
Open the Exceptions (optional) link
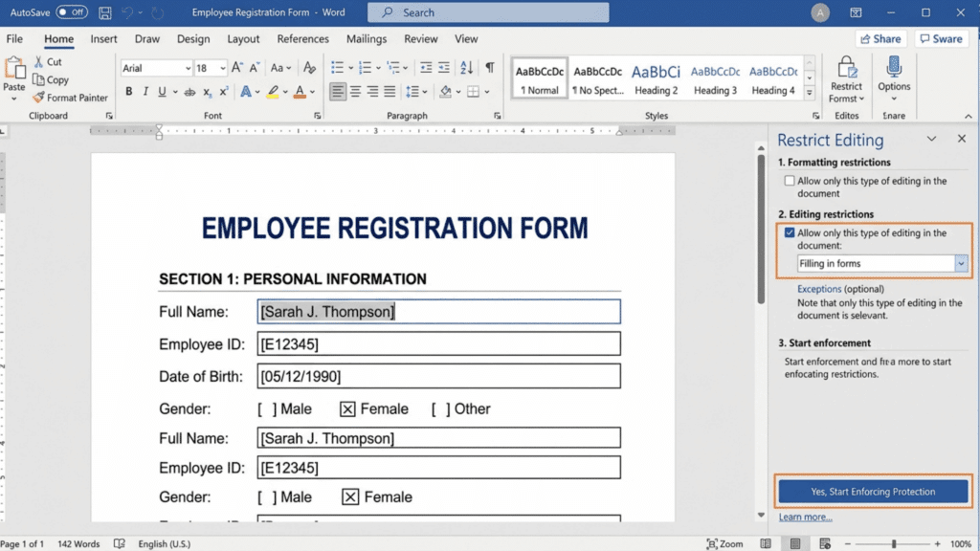(819, 288)
